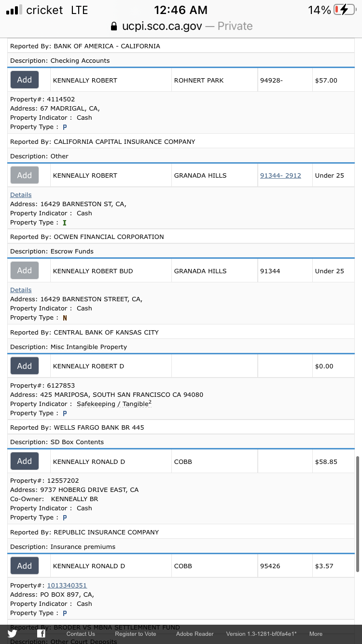
Task: Click Property Type I icon for Ocwen row
Action: [x=65, y=223]
